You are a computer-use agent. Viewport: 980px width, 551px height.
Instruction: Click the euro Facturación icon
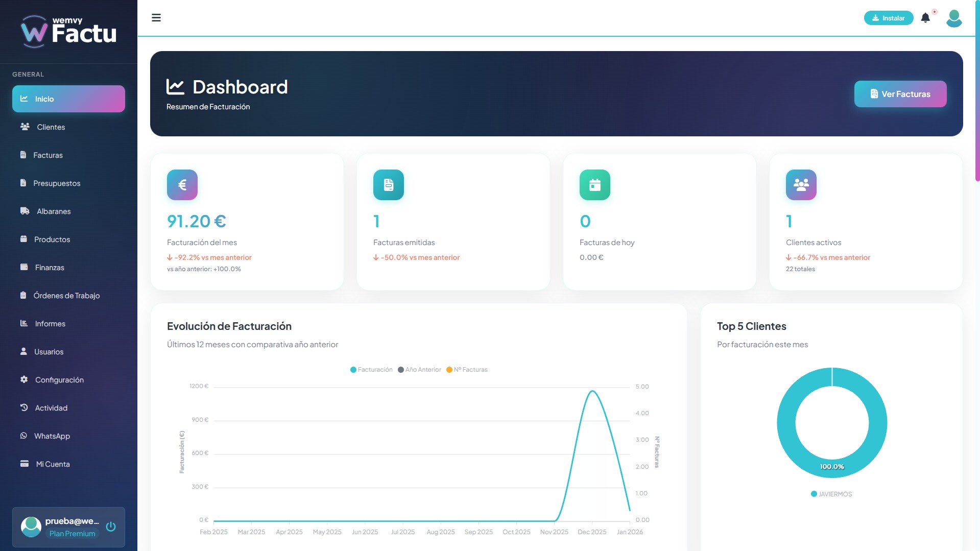tap(182, 185)
